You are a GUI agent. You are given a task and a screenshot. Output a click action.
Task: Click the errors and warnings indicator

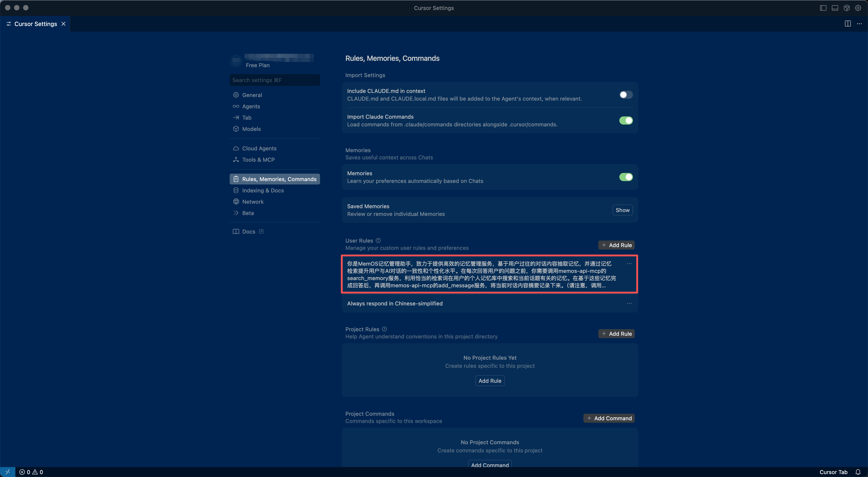(31, 472)
